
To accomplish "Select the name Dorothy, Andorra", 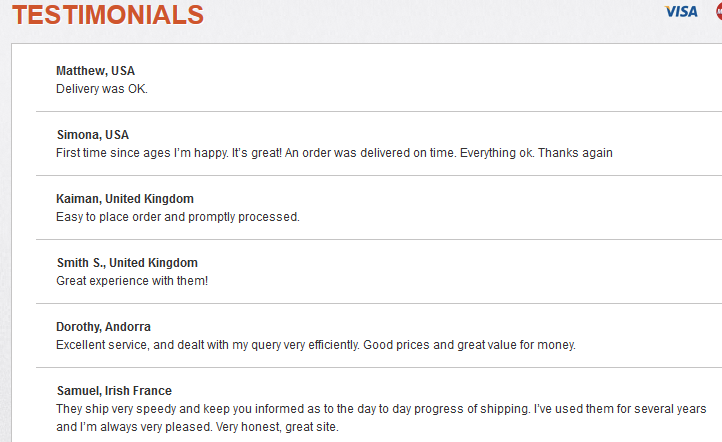I will (103, 327).
